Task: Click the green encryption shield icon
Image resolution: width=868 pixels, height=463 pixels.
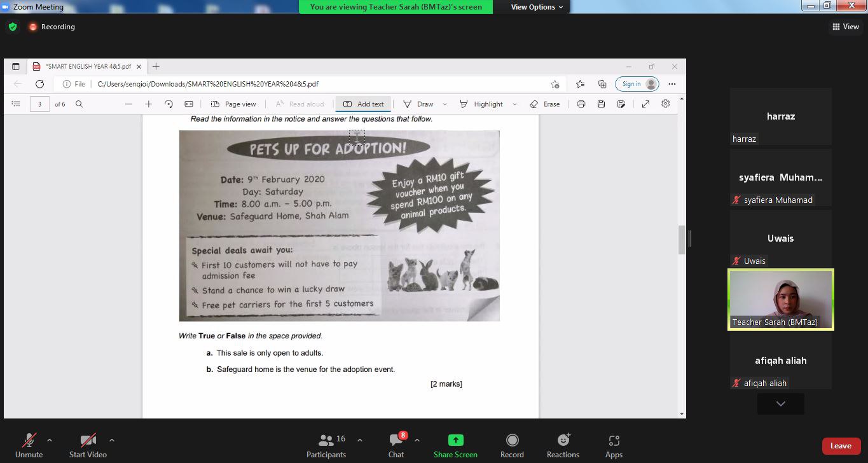Action: pos(12,27)
